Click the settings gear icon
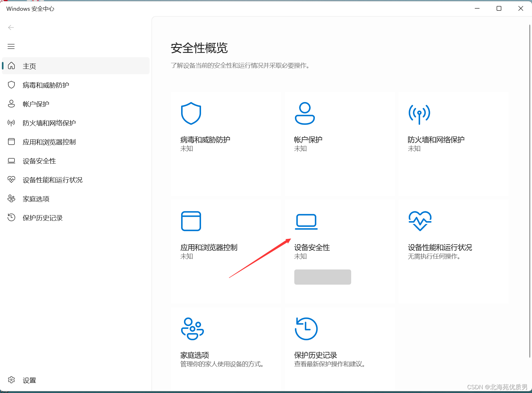 click(11, 380)
